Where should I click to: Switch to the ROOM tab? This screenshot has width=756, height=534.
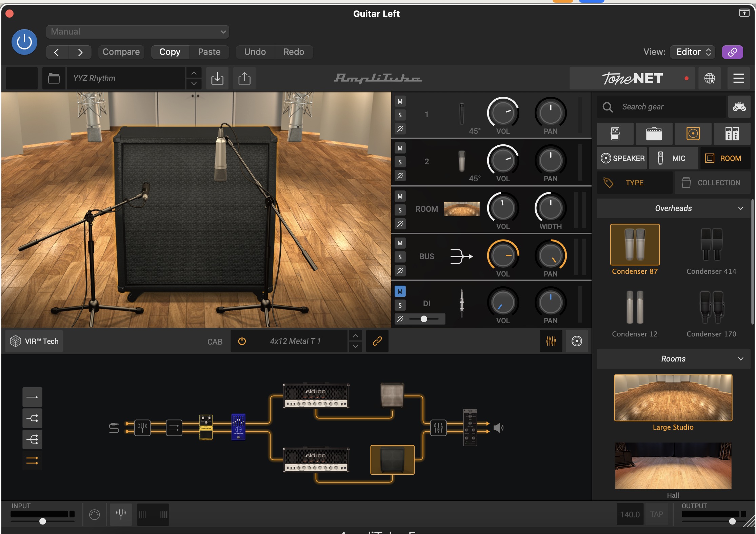pos(725,158)
